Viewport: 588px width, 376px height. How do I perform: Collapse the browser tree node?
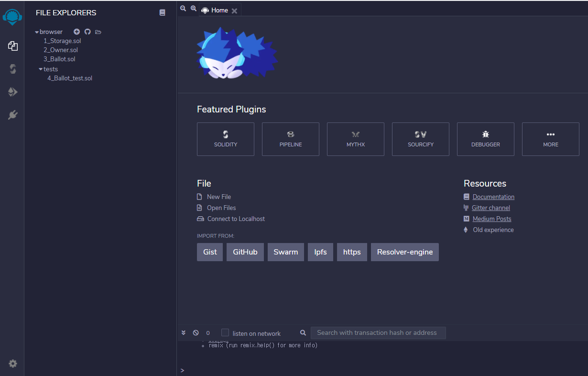point(37,32)
